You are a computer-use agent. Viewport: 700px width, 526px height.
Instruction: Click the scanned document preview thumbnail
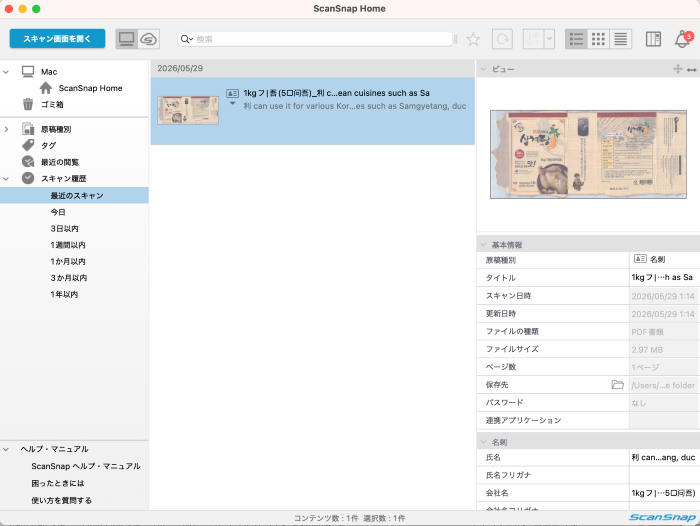188,110
